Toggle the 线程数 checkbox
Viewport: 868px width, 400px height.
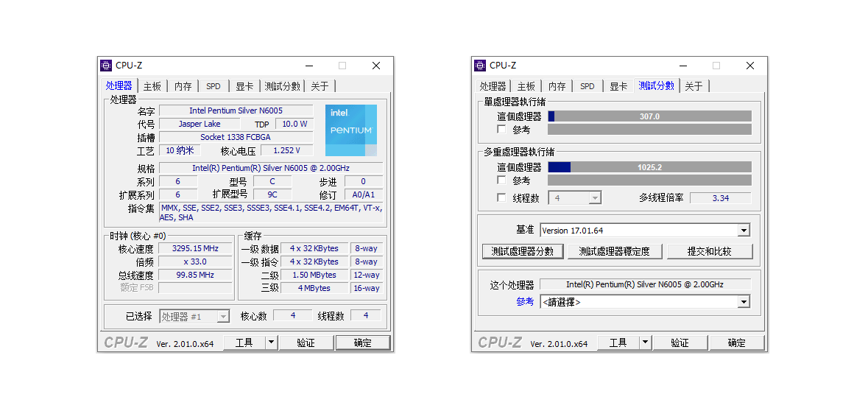(501, 197)
